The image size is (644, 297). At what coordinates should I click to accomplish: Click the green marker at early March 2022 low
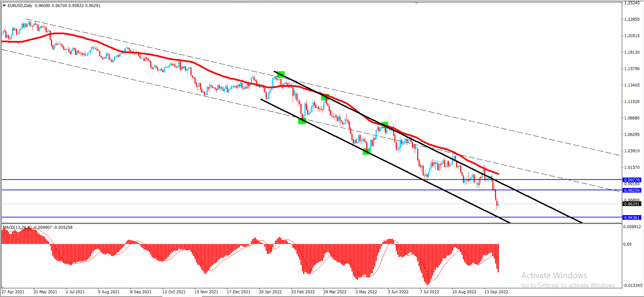(302, 121)
